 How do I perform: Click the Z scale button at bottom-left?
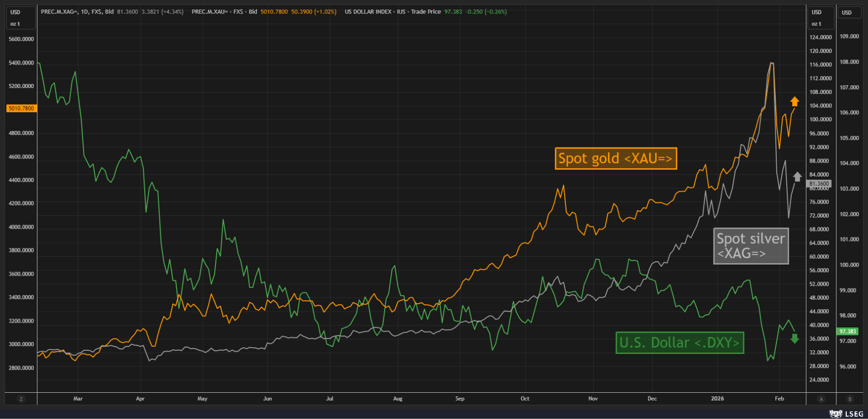21,399
